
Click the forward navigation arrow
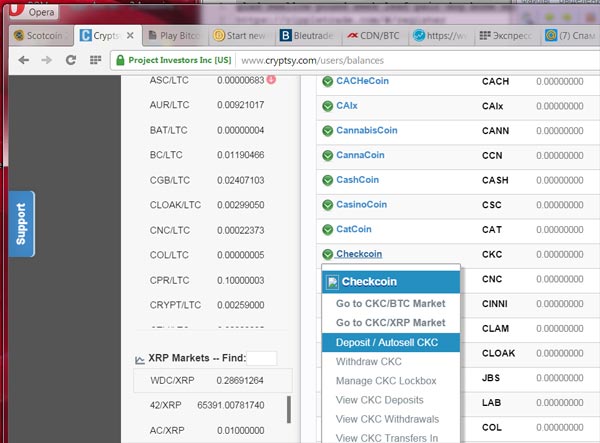click(47, 60)
